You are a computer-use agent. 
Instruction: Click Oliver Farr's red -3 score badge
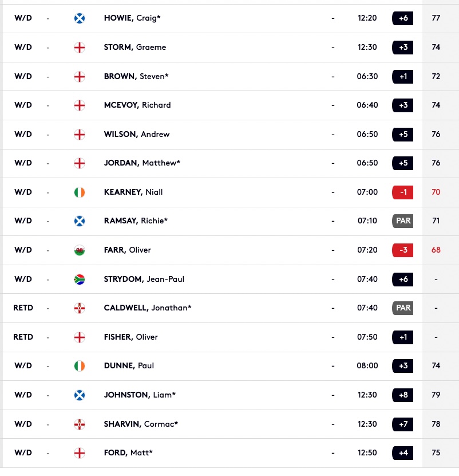tap(402, 250)
